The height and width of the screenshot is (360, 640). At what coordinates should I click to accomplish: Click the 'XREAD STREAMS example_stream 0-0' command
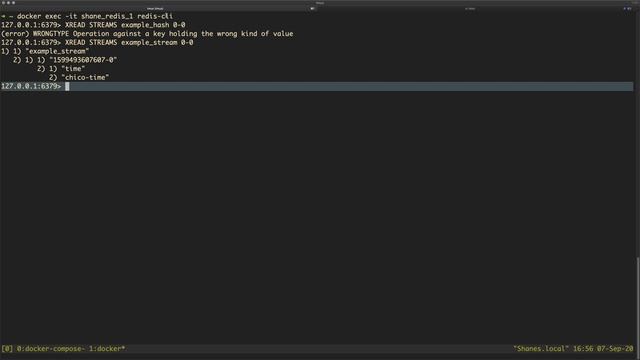click(x=129, y=42)
